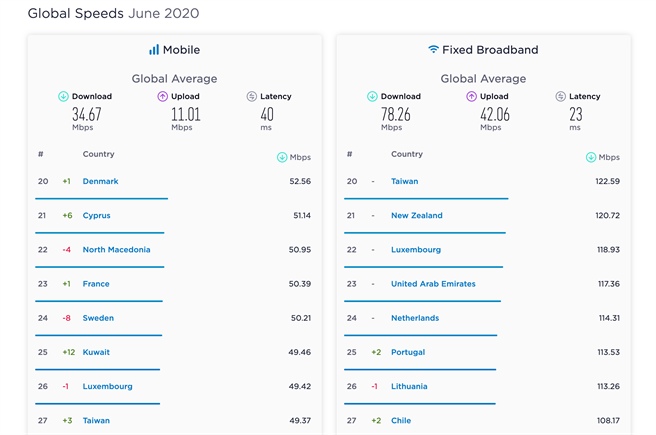Click the Mobile Latency icon
This screenshot has height=435, width=656.
(x=252, y=97)
